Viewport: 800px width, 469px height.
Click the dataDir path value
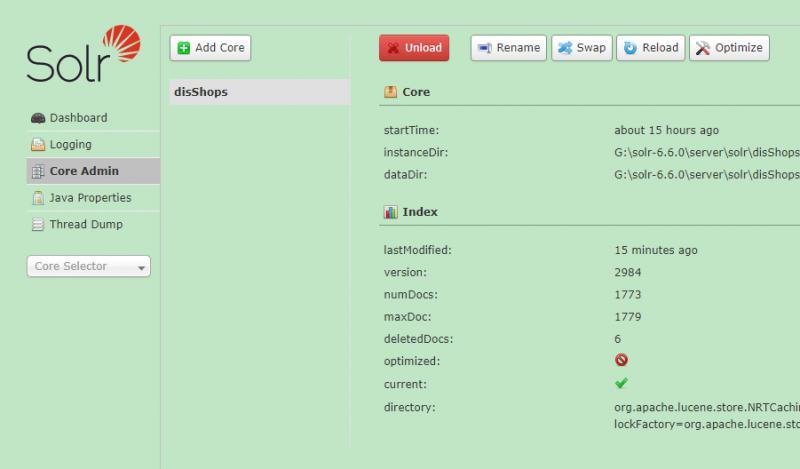pos(707,175)
